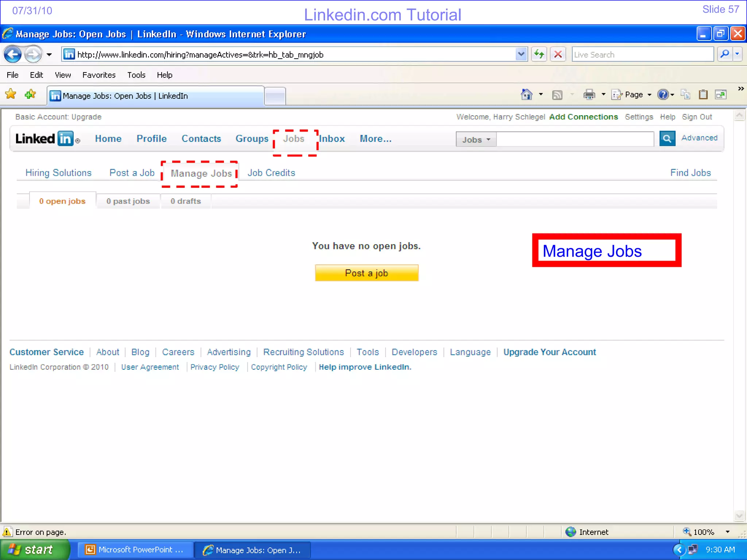The width and height of the screenshot is (747, 560).
Task: Open the Page menu in command bar
Action: pos(632,95)
